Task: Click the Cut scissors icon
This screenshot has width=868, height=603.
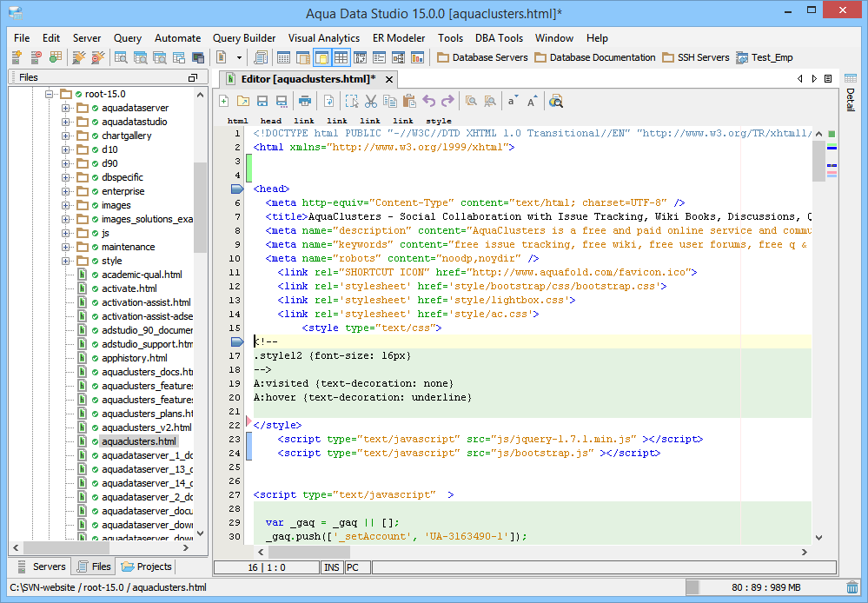Action: 371,102
